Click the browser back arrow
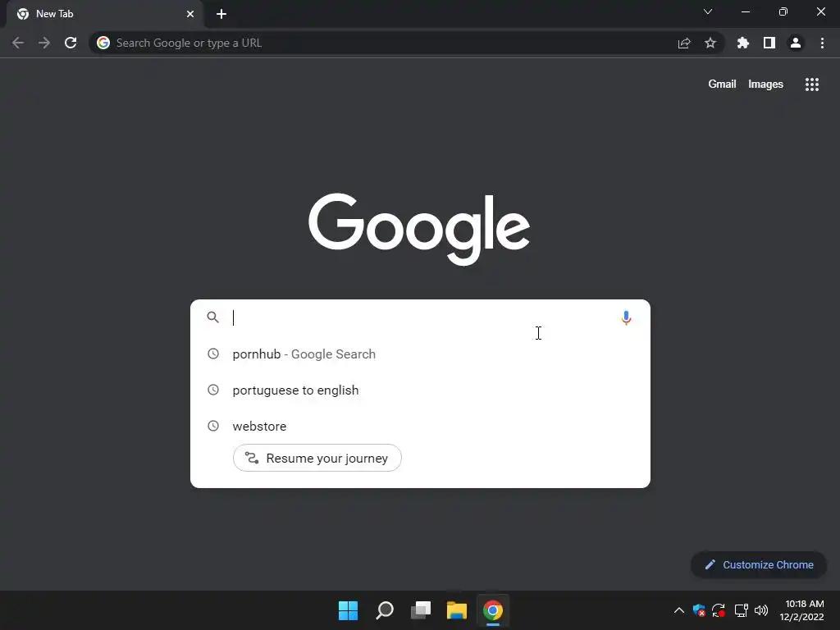The height and width of the screenshot is (630, 840). [18, 43]
